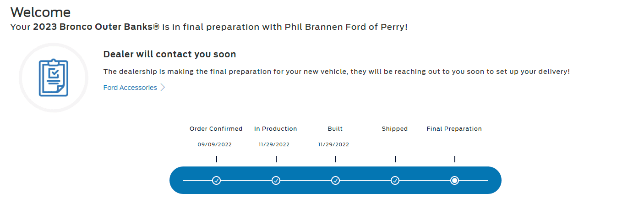Click the blue progress tracker bar

click(336, 180)
